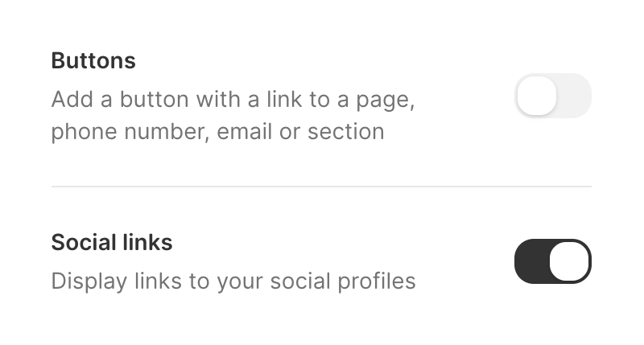Click the 'Add a button with a link' description

click(x=233, y=101)
